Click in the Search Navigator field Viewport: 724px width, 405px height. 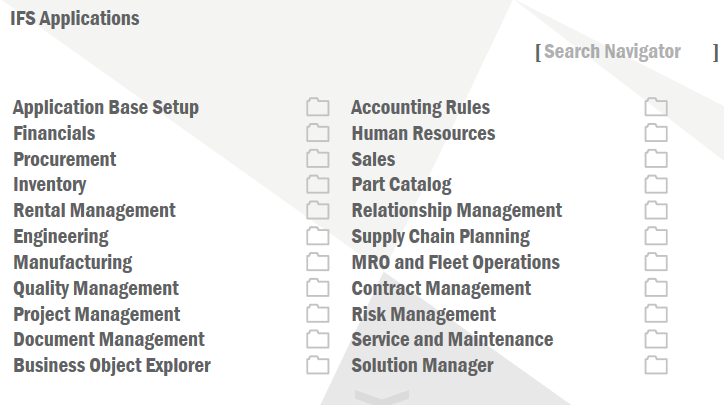[625, 52]
